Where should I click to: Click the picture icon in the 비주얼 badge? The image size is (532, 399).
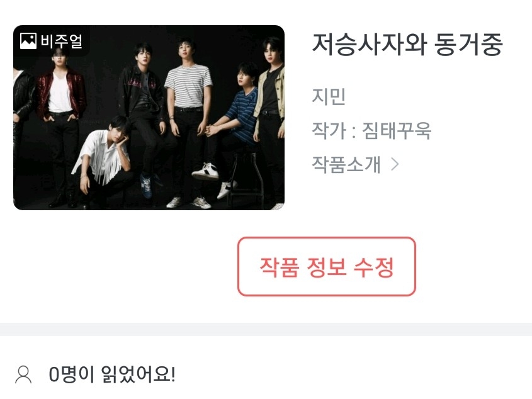28,41
